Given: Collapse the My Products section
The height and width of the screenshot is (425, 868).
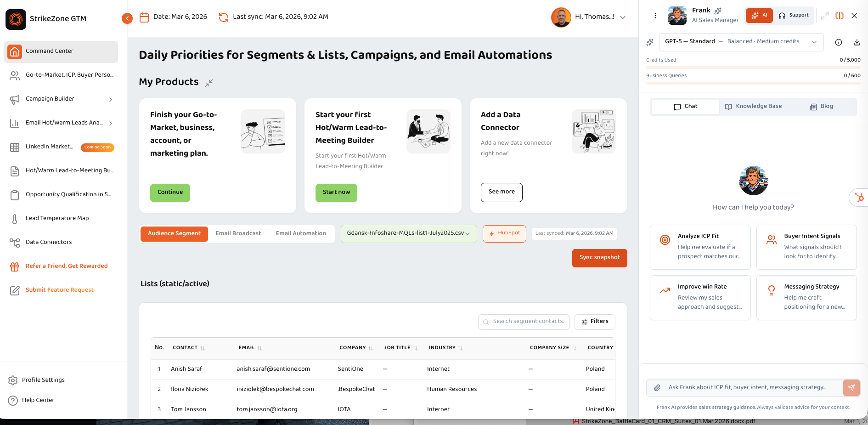Looking at the screenshot, I should coord(209,83).
